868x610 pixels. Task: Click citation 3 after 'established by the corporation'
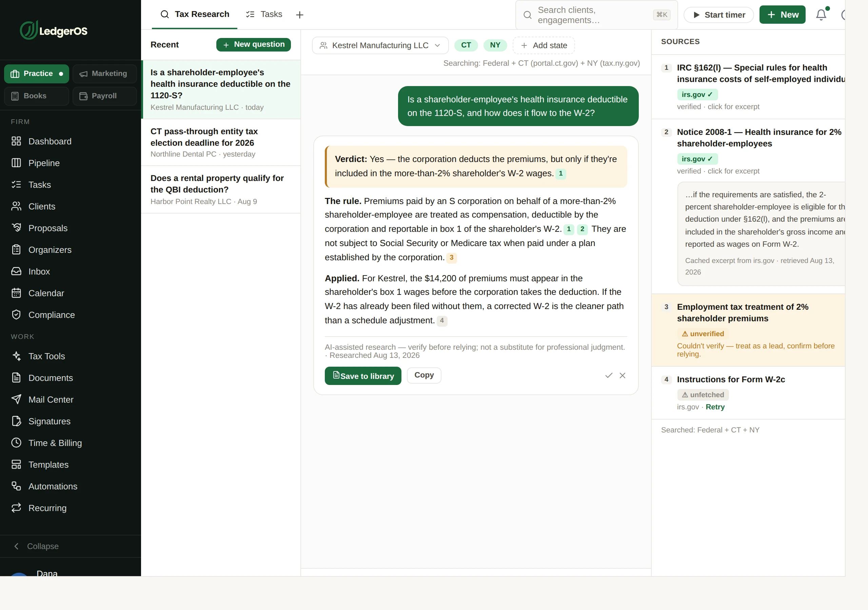[451, 257]
